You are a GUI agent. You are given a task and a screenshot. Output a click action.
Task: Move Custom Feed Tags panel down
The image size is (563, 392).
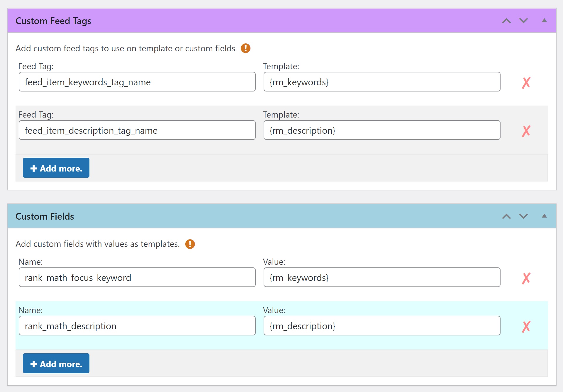point(523,21)
